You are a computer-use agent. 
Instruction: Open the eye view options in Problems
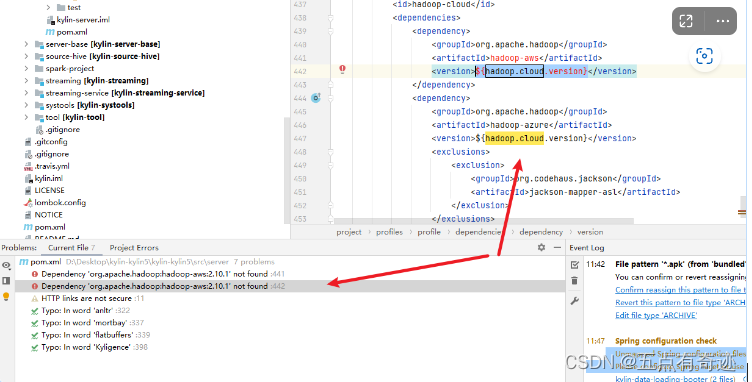coord(6,265)
